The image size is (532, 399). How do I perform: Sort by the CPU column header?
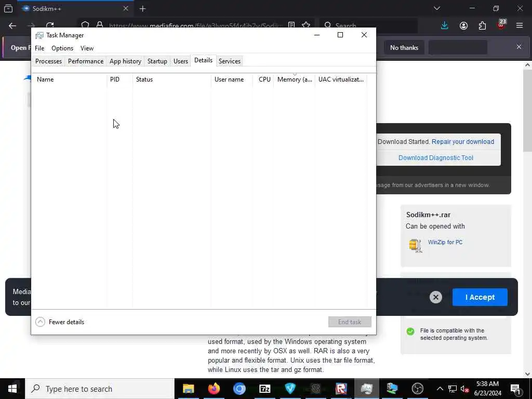coord(263,79)
